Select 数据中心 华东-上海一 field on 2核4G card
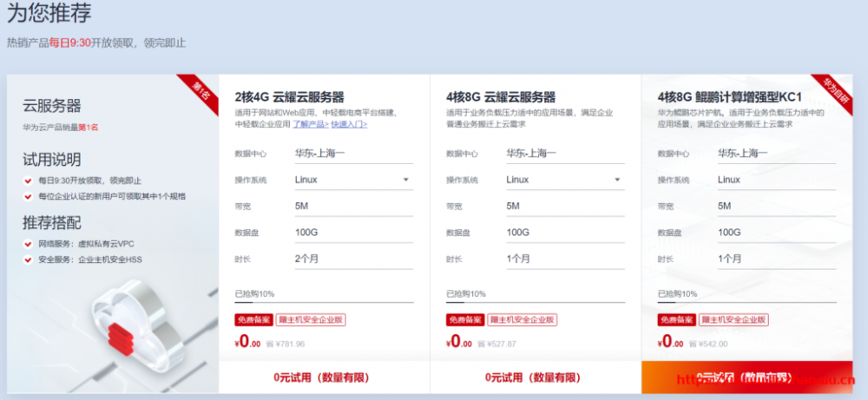 (353, 154)
